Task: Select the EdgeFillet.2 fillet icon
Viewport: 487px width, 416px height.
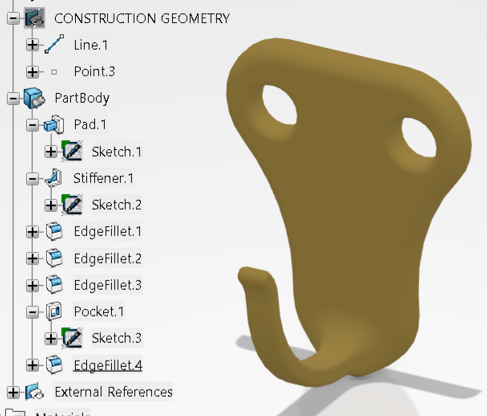Action: 54,258
